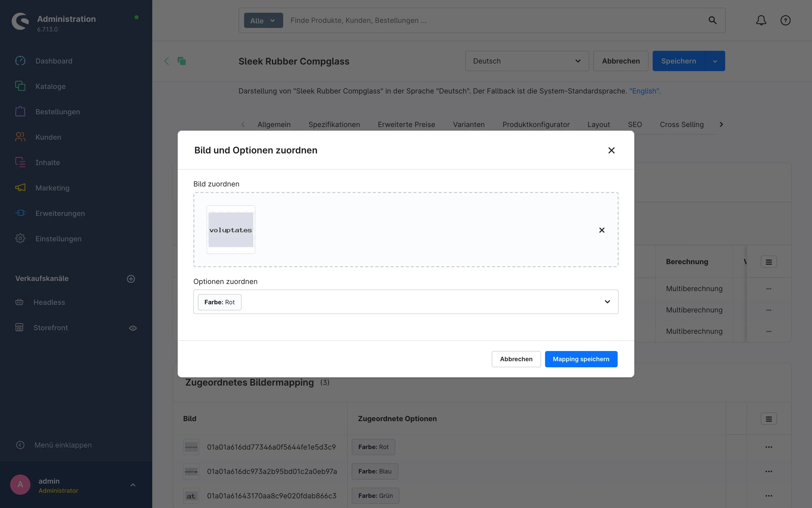Open the notifications bell
The height and width of the screenshot is (508, 812).
(x=761, y=20)
